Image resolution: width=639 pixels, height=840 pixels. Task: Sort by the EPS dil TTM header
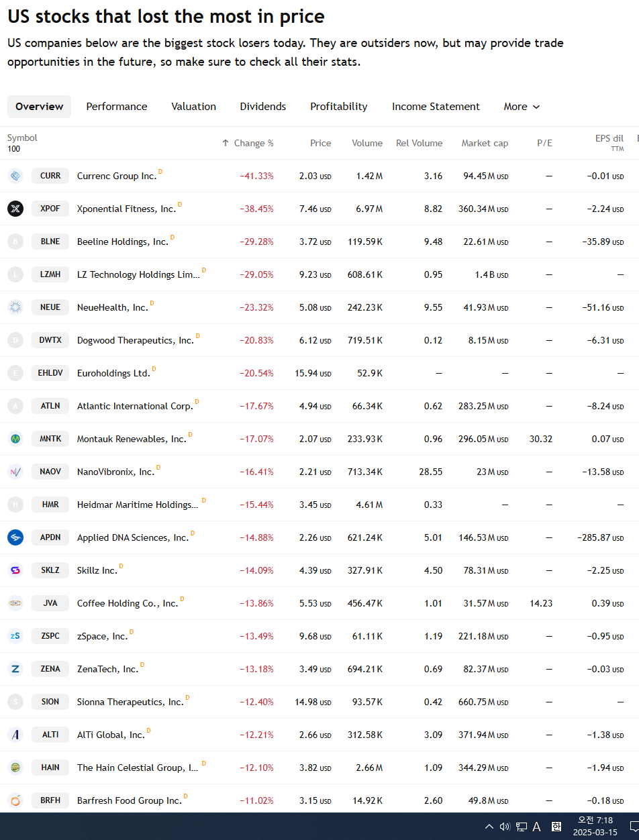[609, 143]
